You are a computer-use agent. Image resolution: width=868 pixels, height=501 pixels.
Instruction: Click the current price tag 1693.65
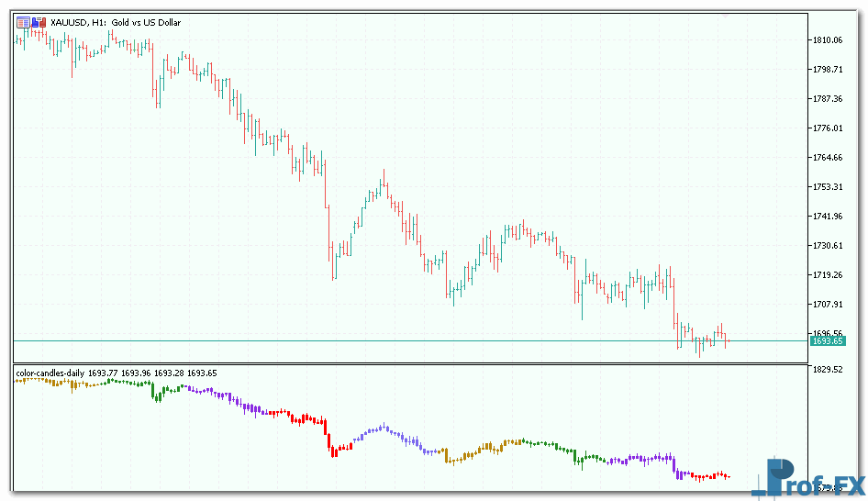coord(826,341)
